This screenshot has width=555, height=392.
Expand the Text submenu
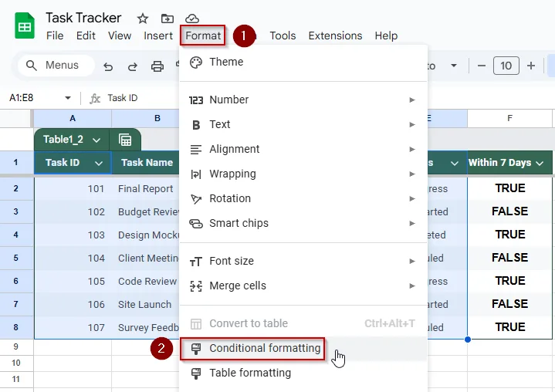pos(303,124)
